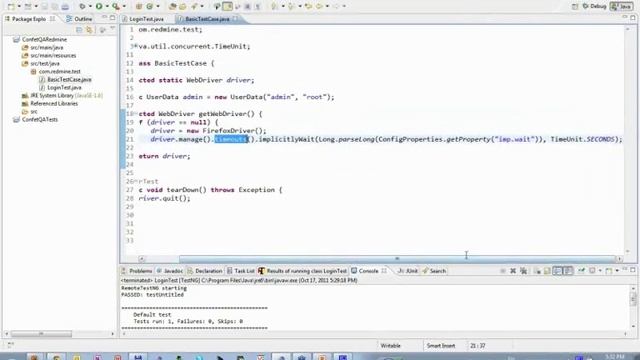Collapse folding marker at line 26
640x360 pixels.
pos(136,181)
